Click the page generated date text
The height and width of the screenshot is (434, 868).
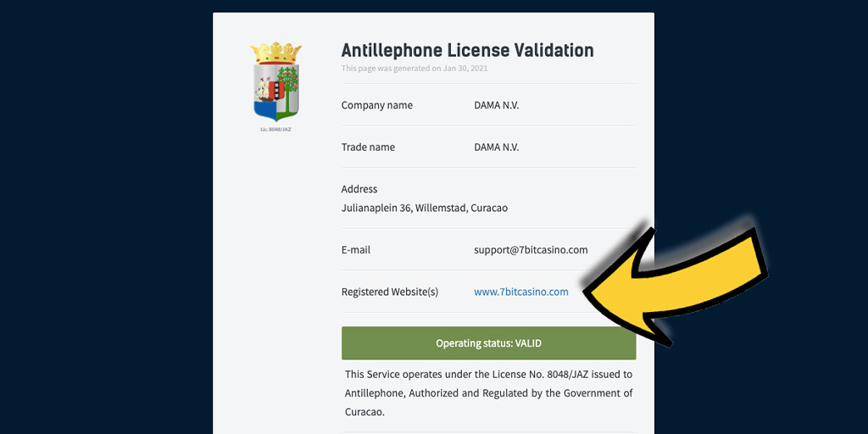(x=414, y=69)
